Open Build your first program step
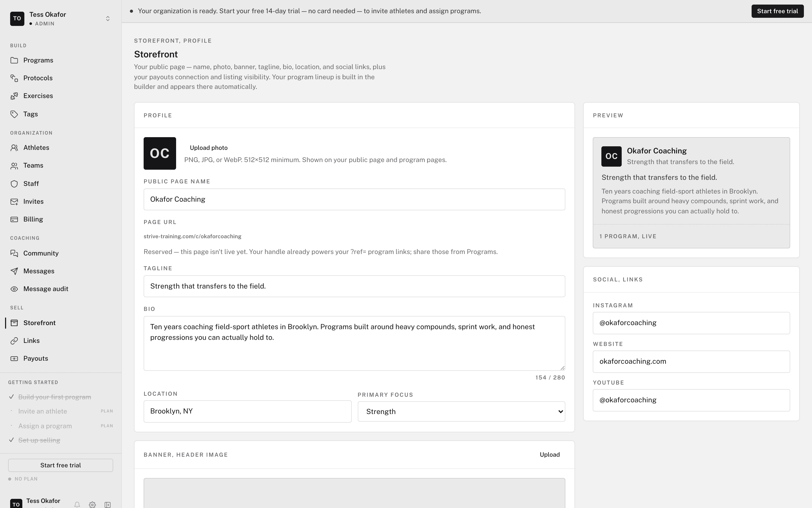The height and width of the screenshot is (508, 812). click(x=55, y=397)
